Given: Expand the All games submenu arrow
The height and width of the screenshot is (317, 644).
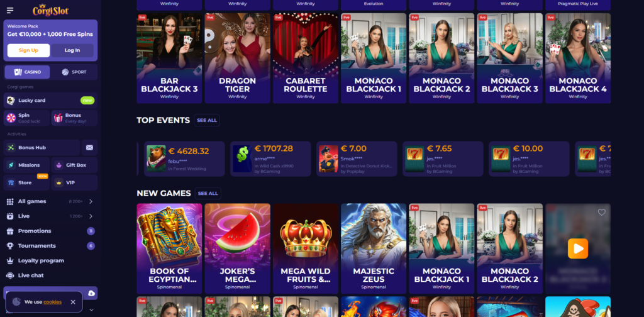Looking at the screenshot, I should (91, 201).
